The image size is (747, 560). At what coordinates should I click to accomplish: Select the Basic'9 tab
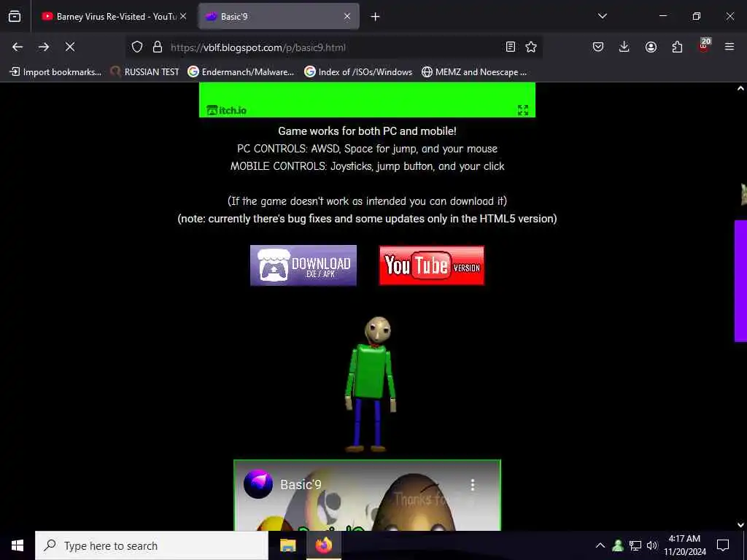click(x=279, y=17)
